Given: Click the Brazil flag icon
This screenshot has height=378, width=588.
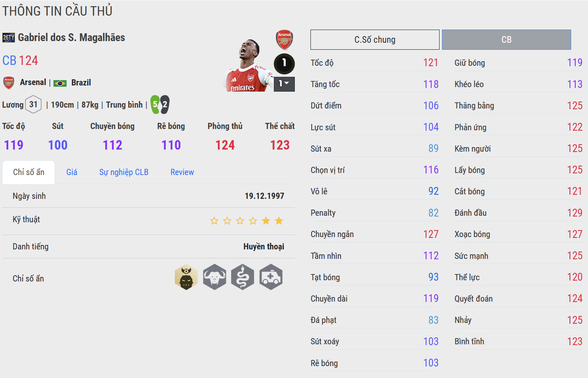Looking at the screenshot, I should pyautogui.click(x=60, y=83).
